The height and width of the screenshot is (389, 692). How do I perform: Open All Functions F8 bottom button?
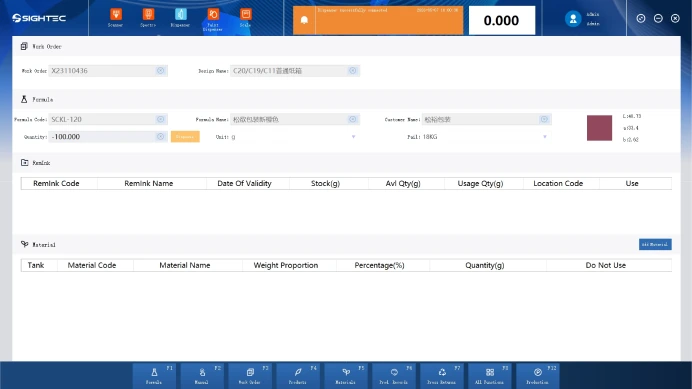point(489,375)
